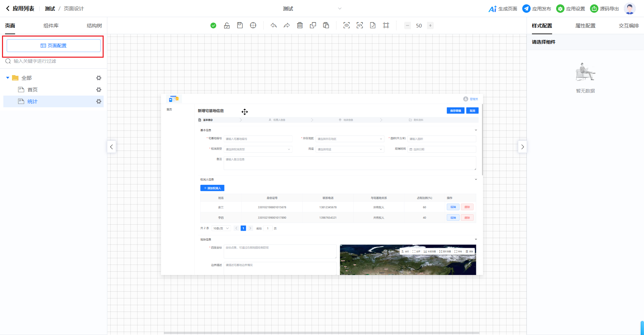The image size is (644, 335).
Task: Switch to the 组件库 tab
Action: click(x=51, y=26)
